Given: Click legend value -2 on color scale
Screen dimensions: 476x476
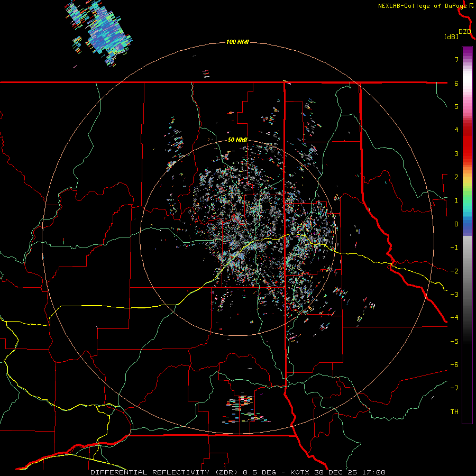Looking at the screenshot, I should pos(454,271).
